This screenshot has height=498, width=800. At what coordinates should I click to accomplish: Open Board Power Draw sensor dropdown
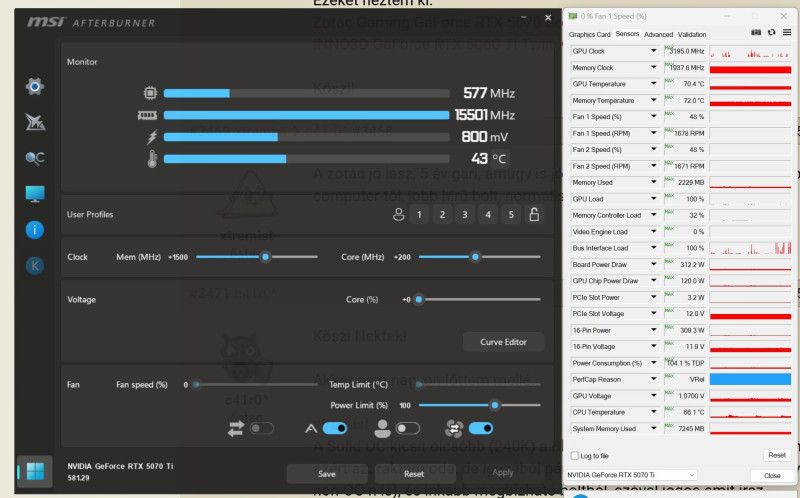pyautogui.click(x=654, y=264)
